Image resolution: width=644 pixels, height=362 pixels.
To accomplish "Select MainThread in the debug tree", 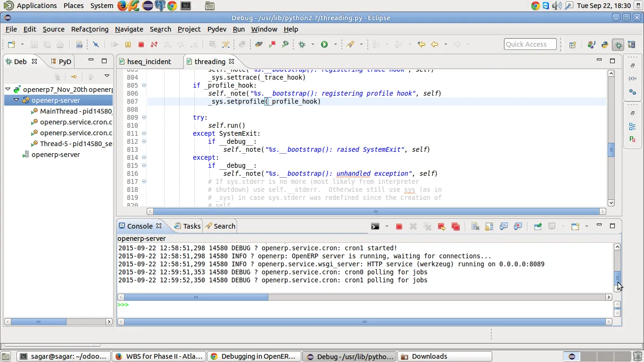I will (75, 111).
